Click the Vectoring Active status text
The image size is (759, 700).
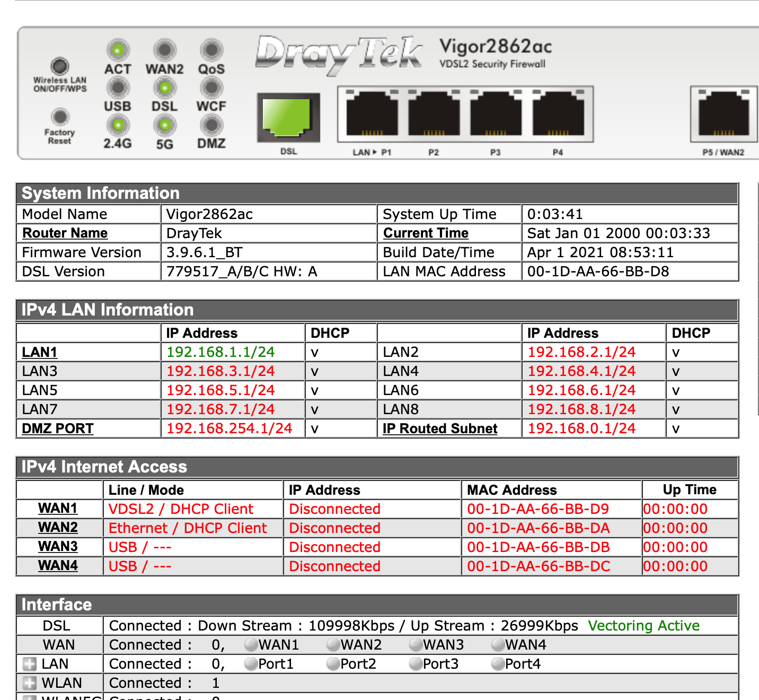pyautogui.click(x=644, y=626)
